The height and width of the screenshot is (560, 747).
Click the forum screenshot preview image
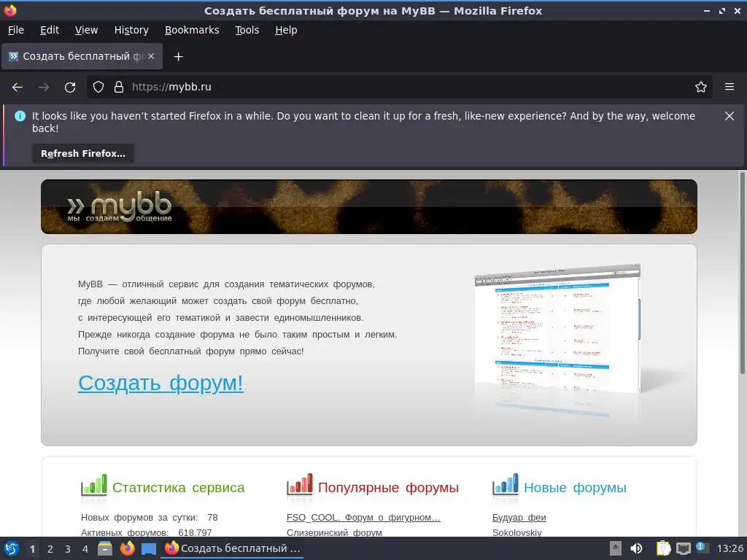[557, 329]
